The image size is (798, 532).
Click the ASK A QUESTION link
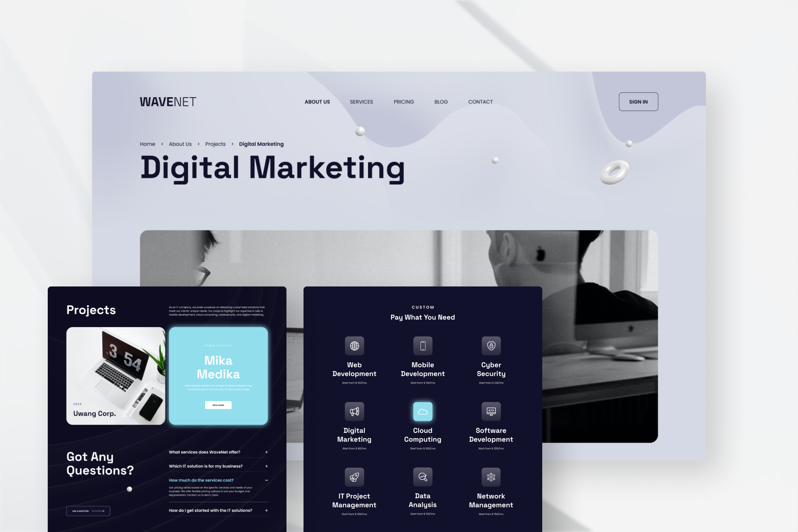(x=88, y=509)
